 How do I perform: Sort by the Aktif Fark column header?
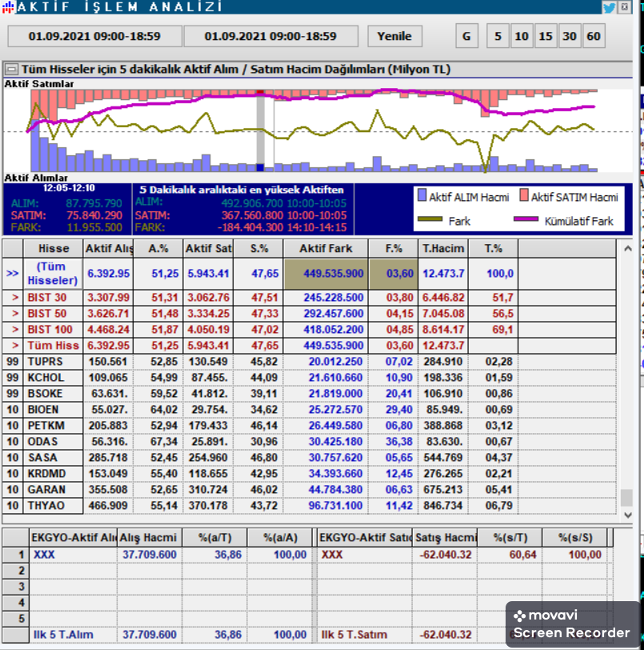pyautogui.click(x=326, y=249)
